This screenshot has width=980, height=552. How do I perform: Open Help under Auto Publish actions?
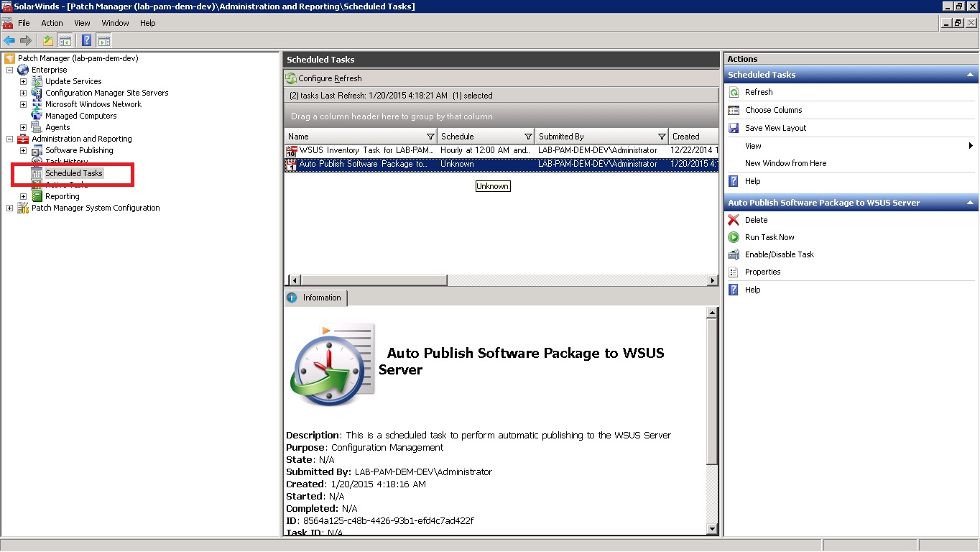pos(752,290)
